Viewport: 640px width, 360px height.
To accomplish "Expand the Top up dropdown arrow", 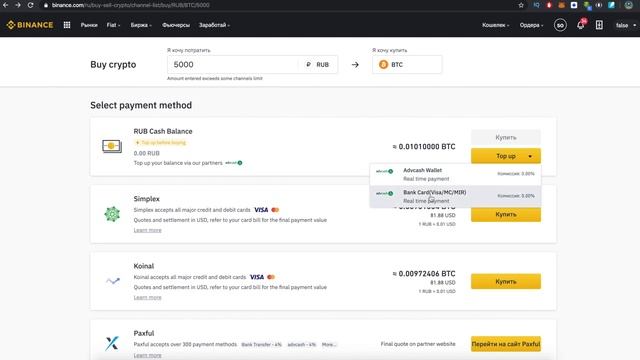I will 530,156.
